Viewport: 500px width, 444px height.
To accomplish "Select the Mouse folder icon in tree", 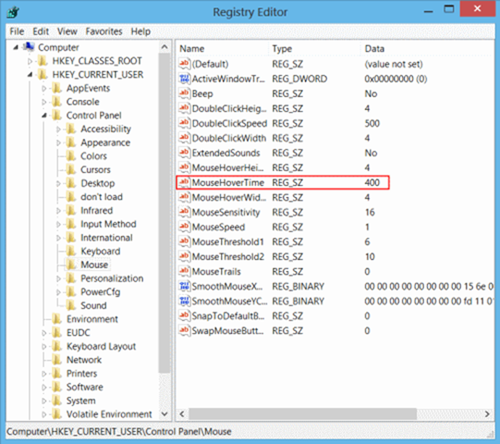I will (71, 264).
